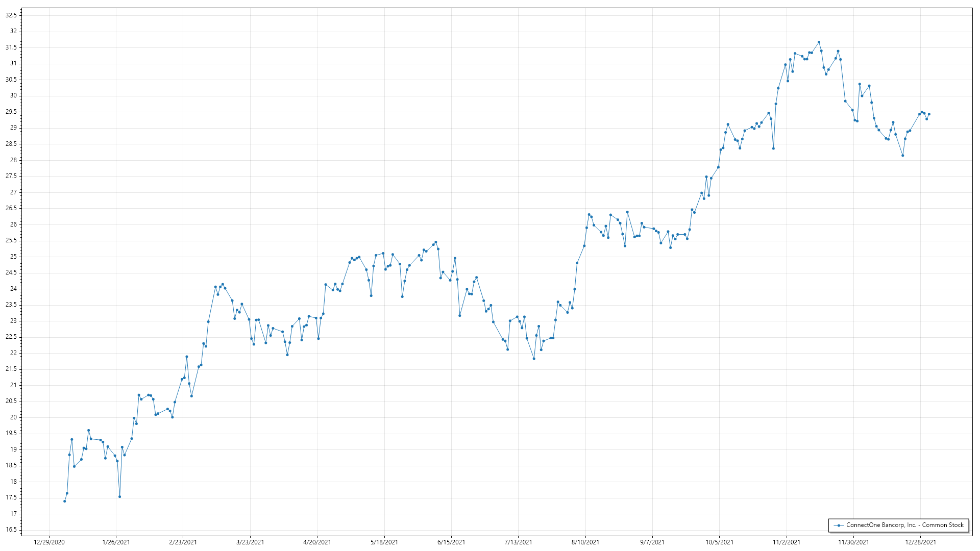Click the legend line marker icon
Image resolution: width=980 pixels, height=551 pixels.
pyautogui.click(x=838, y=525)
